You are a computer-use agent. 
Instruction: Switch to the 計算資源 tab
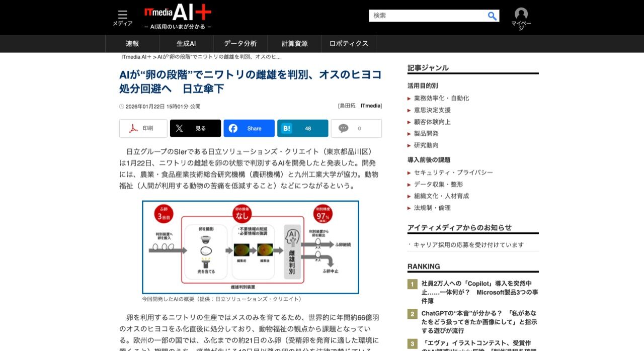point(295,44)
